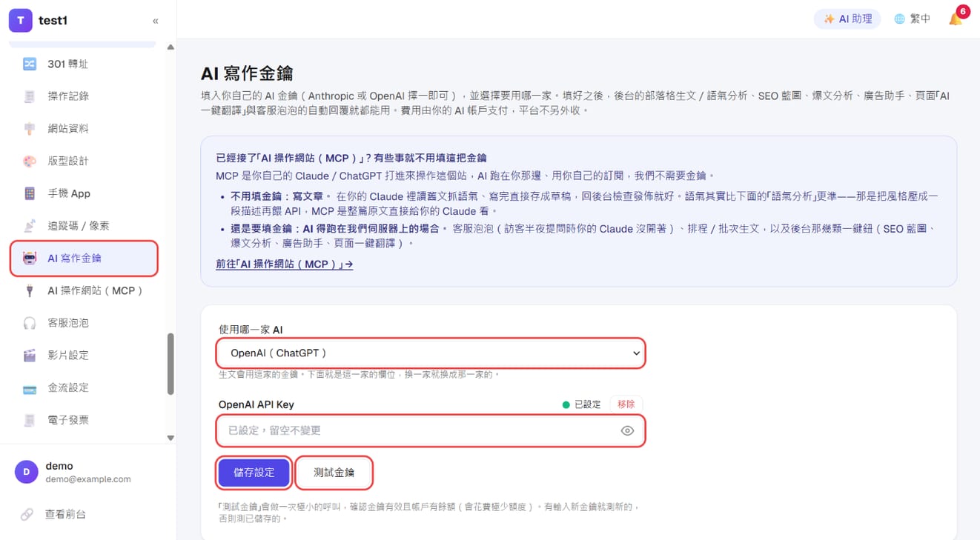Click the 操作記錄 document icon

point(30,96)
